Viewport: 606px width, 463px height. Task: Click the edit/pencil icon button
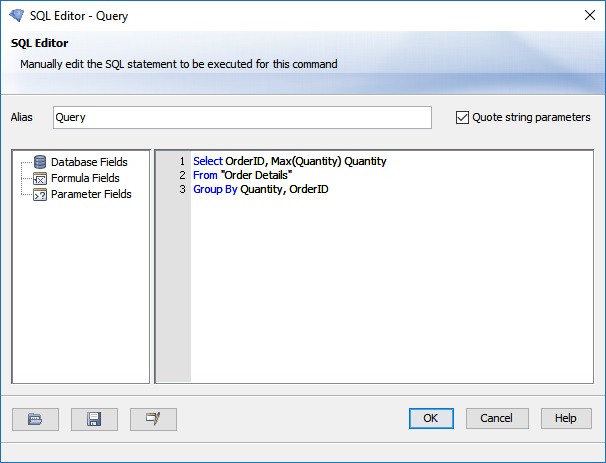click(153, 419)
